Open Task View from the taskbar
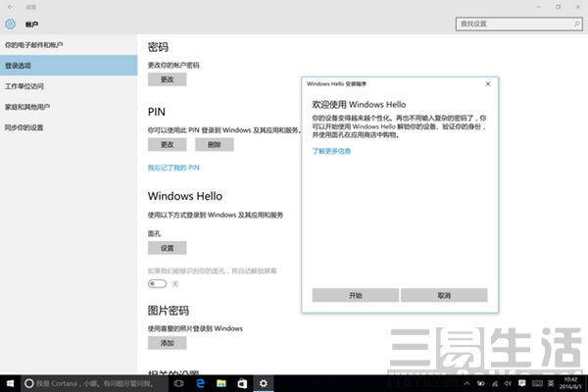This screenshot has width=588, height=392. [x=179, y=383]
